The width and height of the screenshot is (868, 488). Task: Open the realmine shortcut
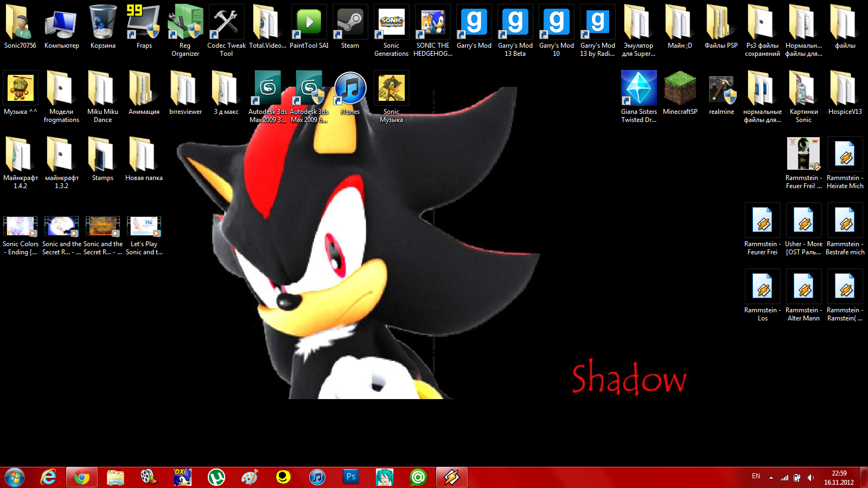[721, 93]
